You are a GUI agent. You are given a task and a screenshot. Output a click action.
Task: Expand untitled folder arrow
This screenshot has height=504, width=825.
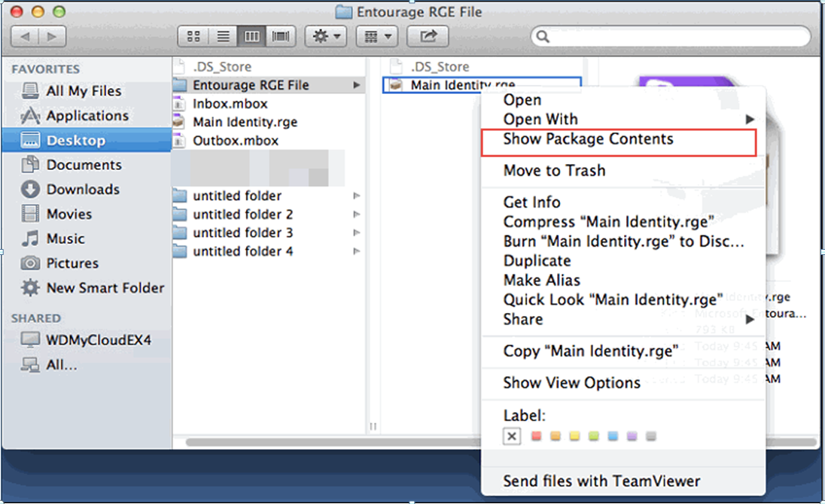357,196
